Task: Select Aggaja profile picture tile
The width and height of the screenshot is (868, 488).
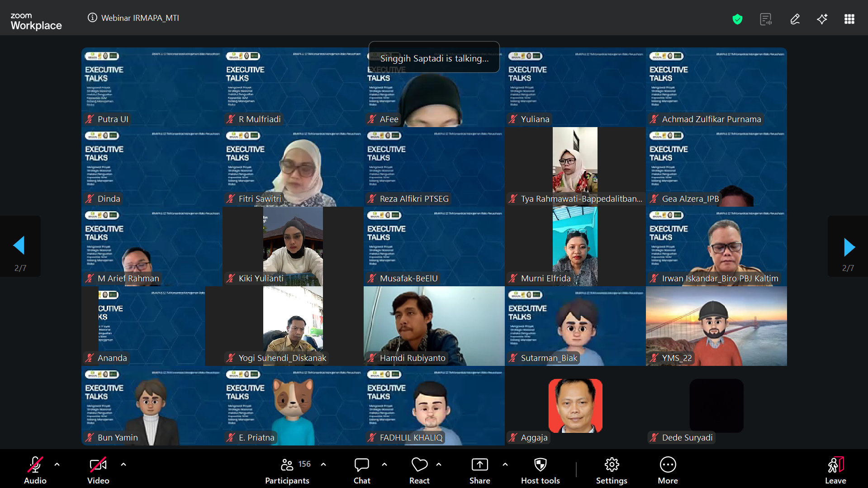Action: (575, 406)
